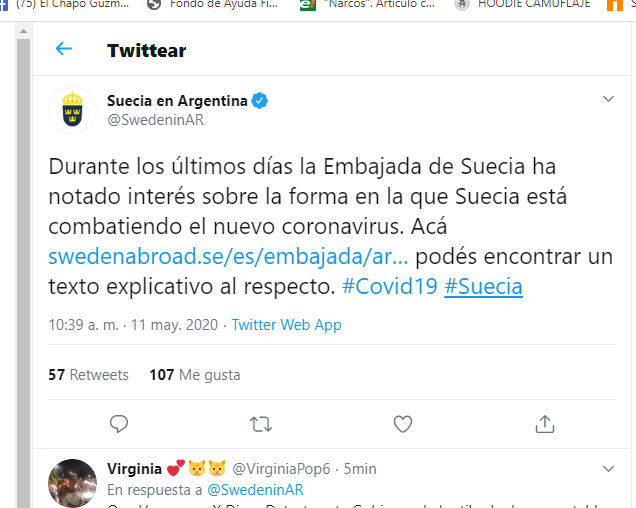Image resolution: width=636 pixels, height=508 pixels.
Task: Expand the options chevron on Virginia's reply
Action: pos(608,469)
